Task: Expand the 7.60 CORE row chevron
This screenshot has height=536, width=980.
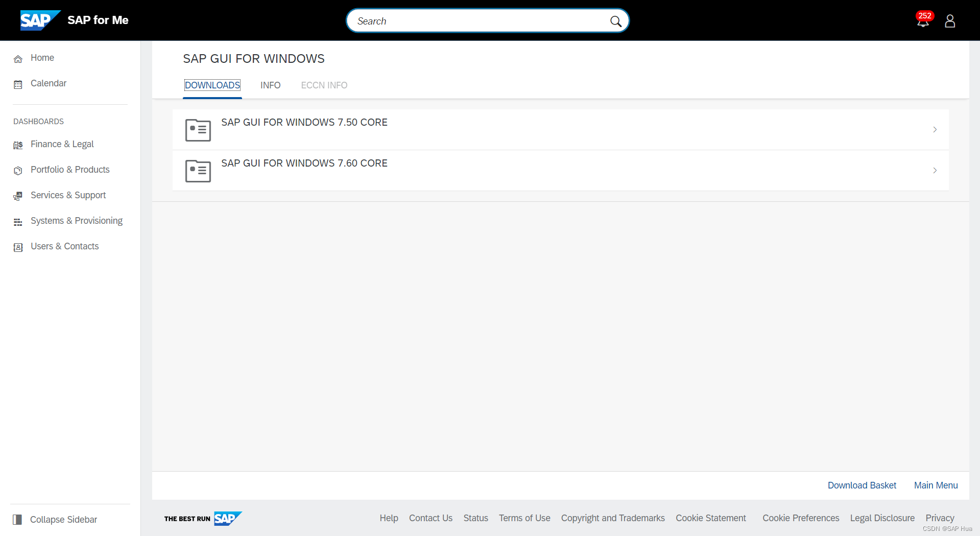Action: click(935, 171)
